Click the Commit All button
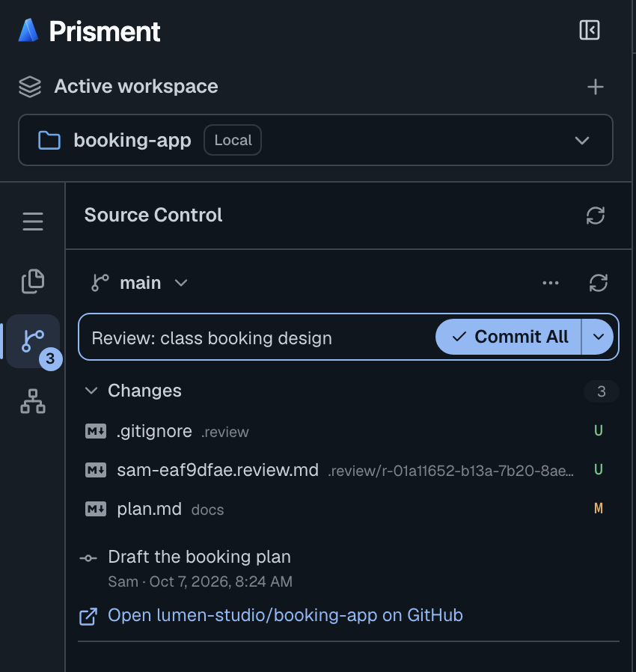The image size is (636, 672). tap(508, 337)
